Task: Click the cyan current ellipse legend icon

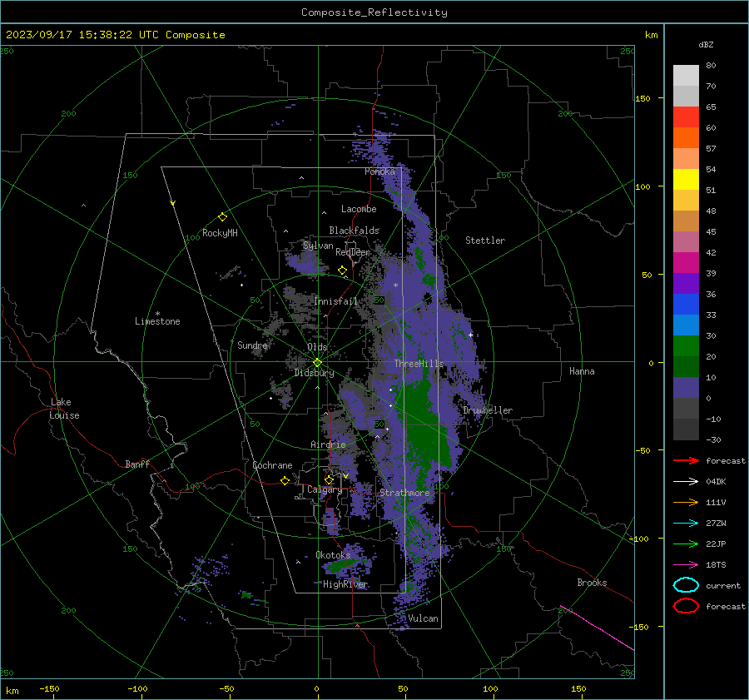Action: tap(686, 585)
